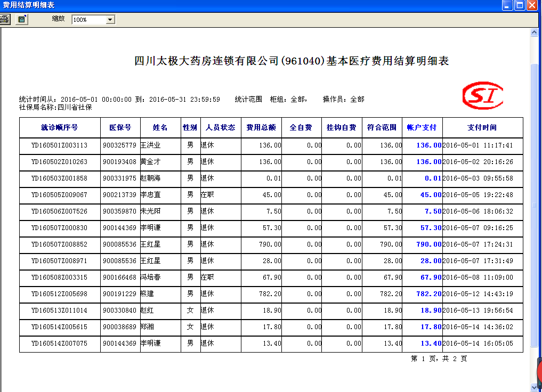Open the zoom 100% dropdown arrow
This screenshot has height=392, width=542.
(x=110, y=20)
